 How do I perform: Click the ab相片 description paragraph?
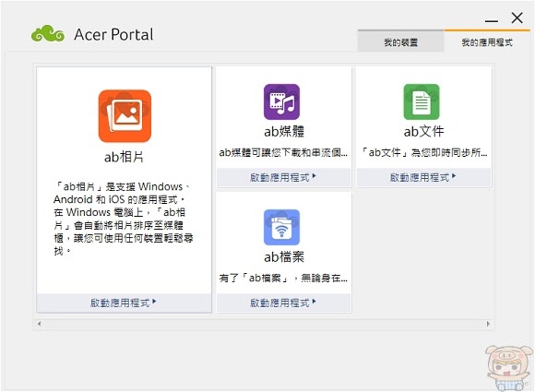point(124,219)
